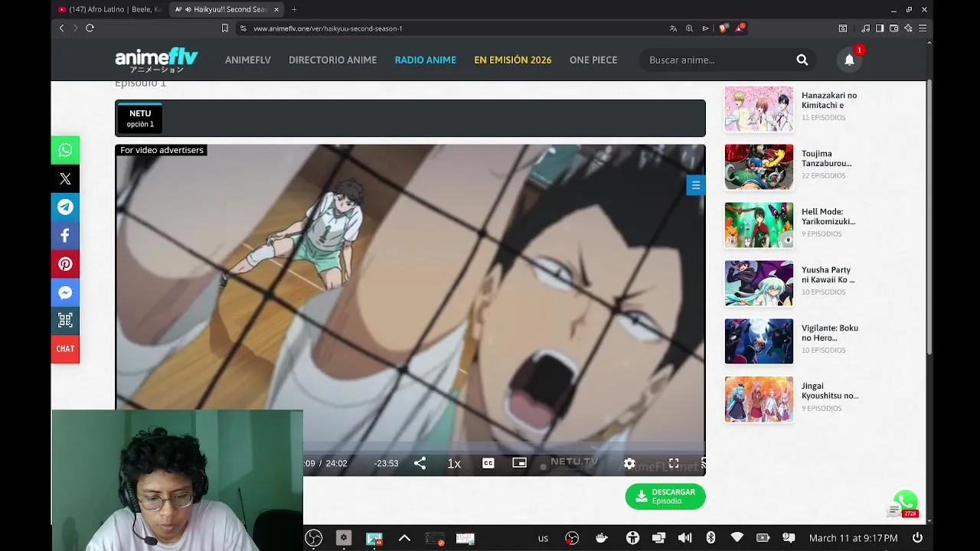Open translate page icon in address bar
Image resolution: width=980 pixels, height=551 pixels.
673,28
